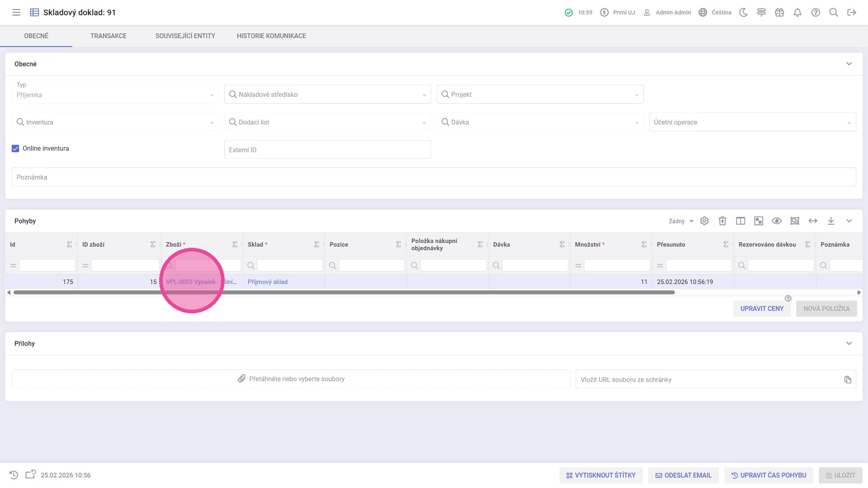Screen dimensions: 868x488
Task: Click the logout icon in top bar
Action: click(x=852, y=12)
